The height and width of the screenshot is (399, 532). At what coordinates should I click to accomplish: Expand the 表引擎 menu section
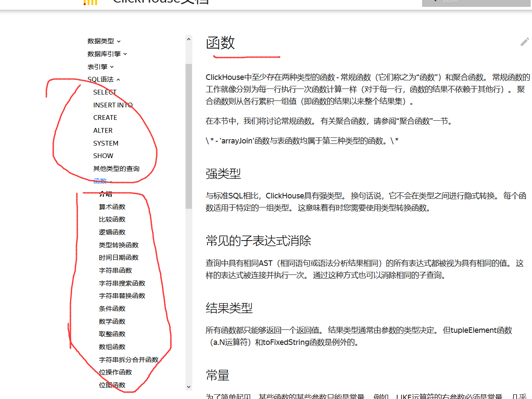100,67
